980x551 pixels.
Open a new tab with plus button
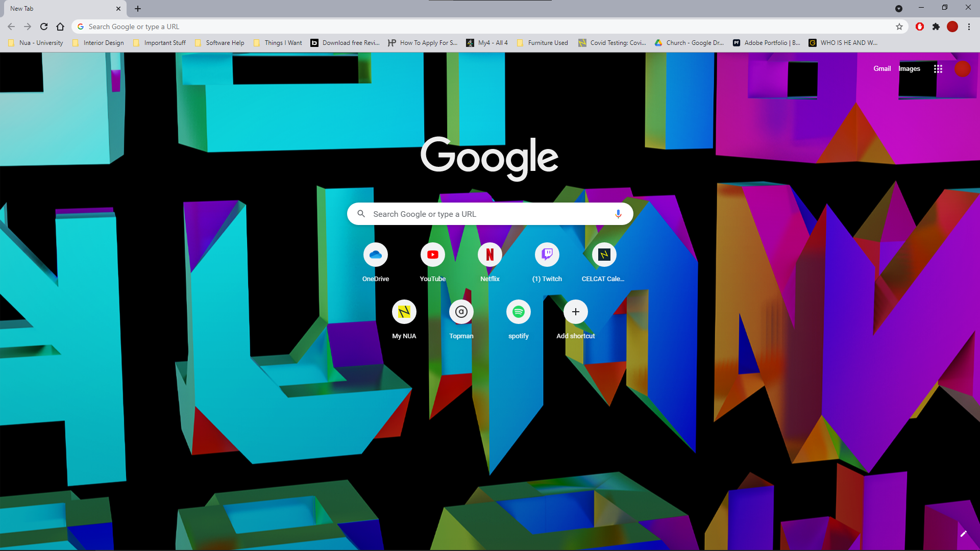click(138, 9)
